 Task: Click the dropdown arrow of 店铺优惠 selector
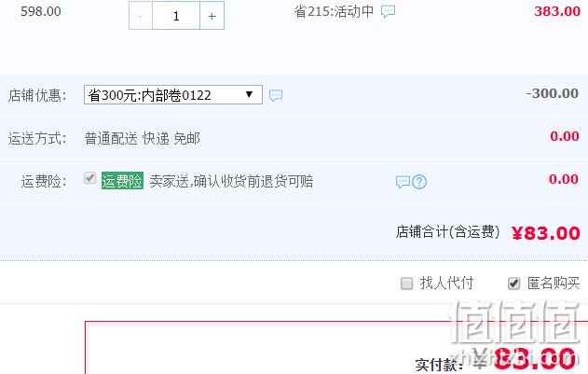coord(249,94)
